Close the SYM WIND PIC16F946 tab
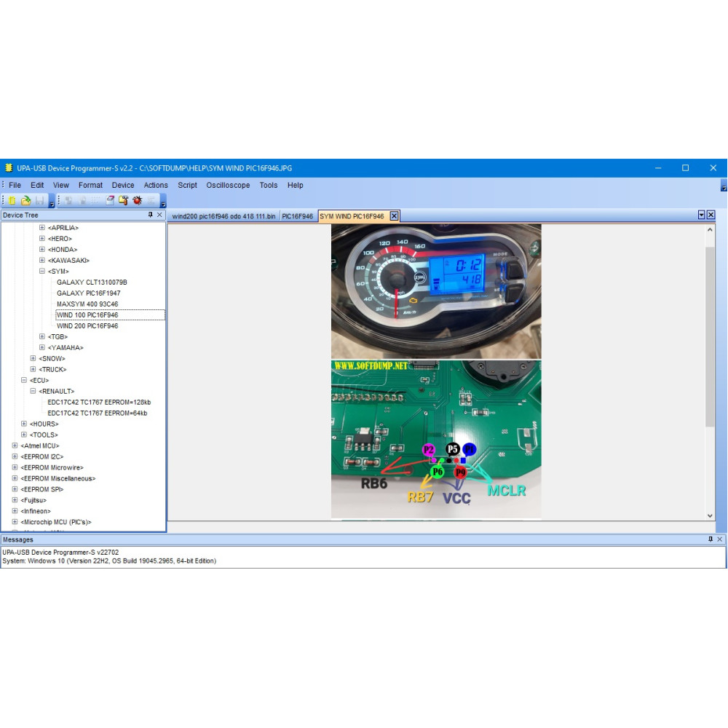This screenshot has width=728, height=728. (x=394, y=216)
